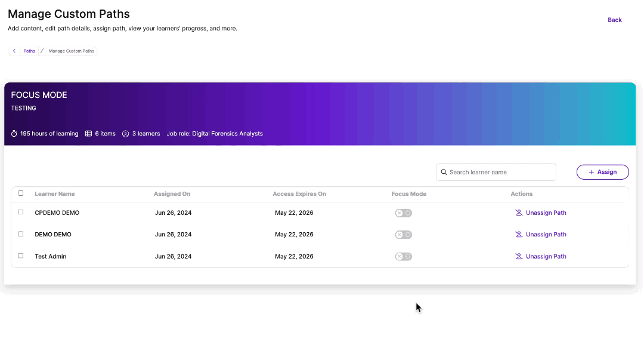The width and height of the screenshot is (644, 363).
Task: Click the Search learner name field
Action: tap(500, 172)
